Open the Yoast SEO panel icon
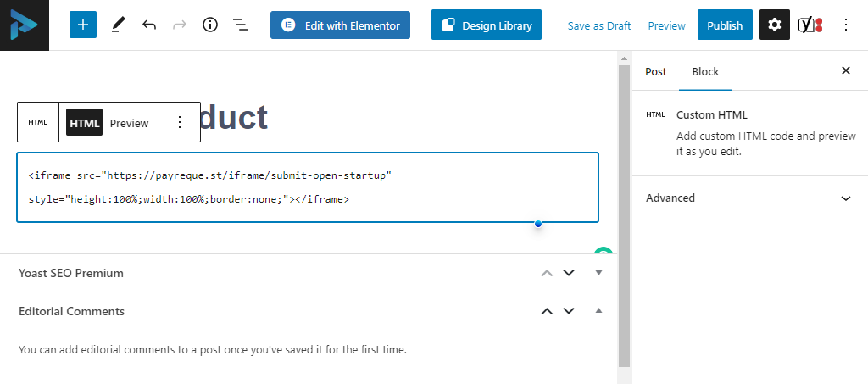The width and height of the screenshot is (868, 384). click(810, 25)
